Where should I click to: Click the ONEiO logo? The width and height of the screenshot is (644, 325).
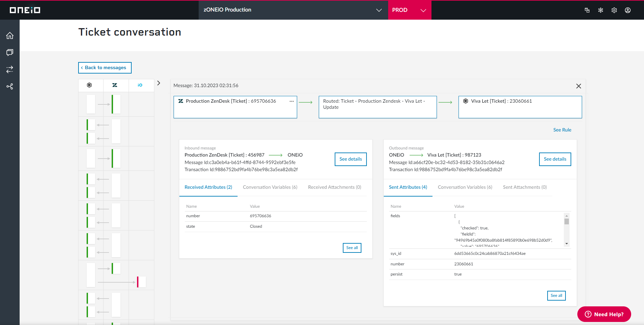[25, 10]
